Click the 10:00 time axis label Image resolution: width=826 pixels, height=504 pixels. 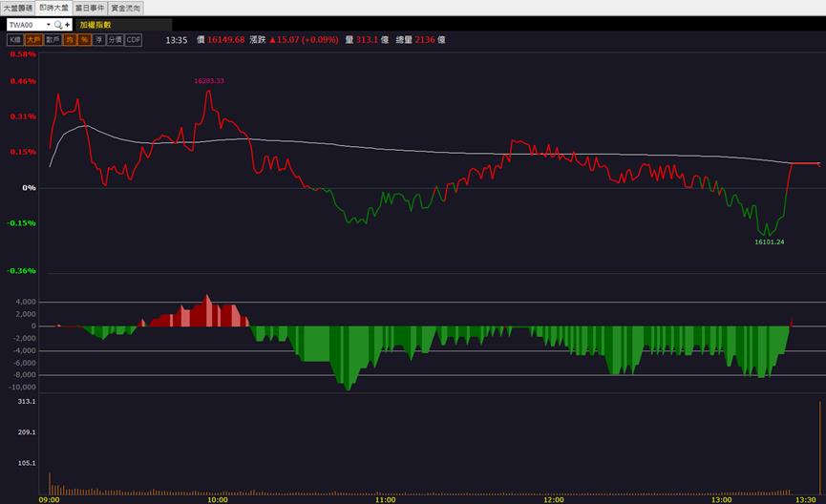218,500
